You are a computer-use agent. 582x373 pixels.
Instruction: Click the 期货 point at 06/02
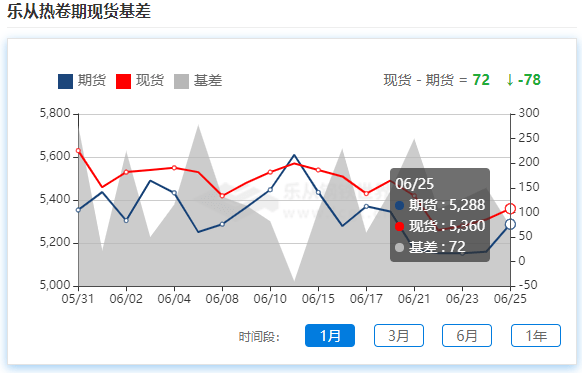(126, 220)
